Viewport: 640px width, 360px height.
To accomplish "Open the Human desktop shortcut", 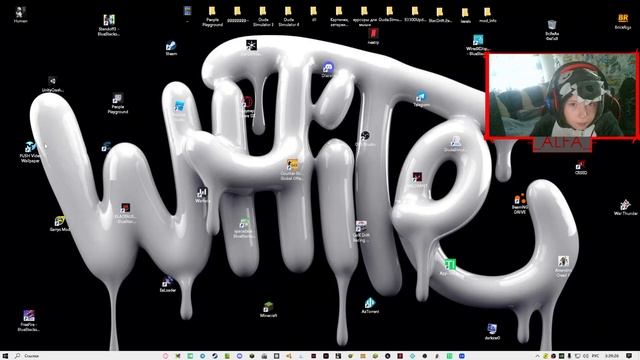I will (x=20, y=14).
